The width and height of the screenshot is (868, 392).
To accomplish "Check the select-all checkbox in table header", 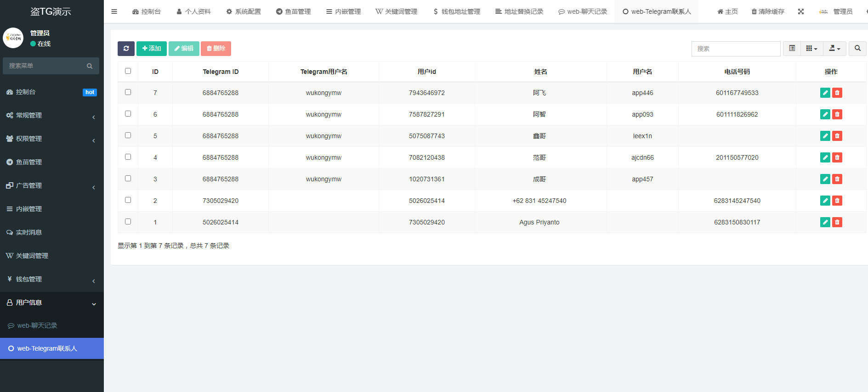I will 128,71.
